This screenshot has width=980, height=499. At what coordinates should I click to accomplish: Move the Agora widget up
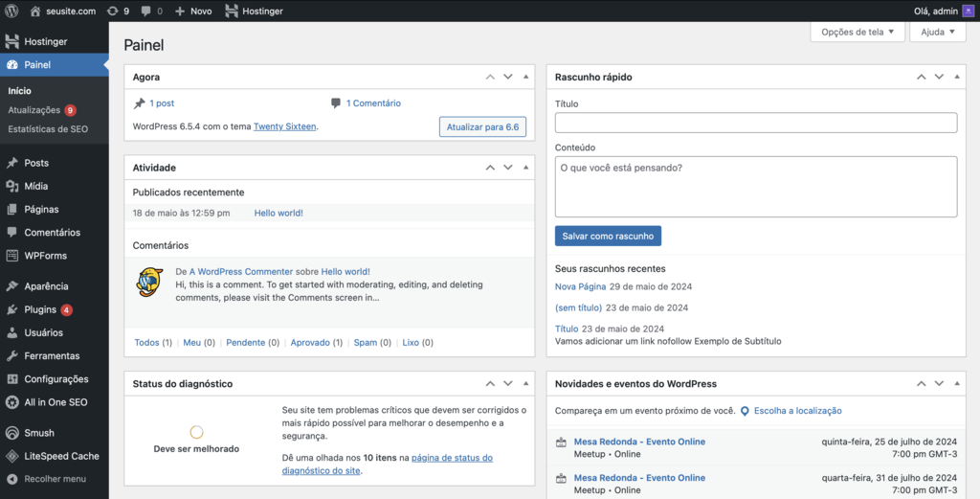point(490,77)
